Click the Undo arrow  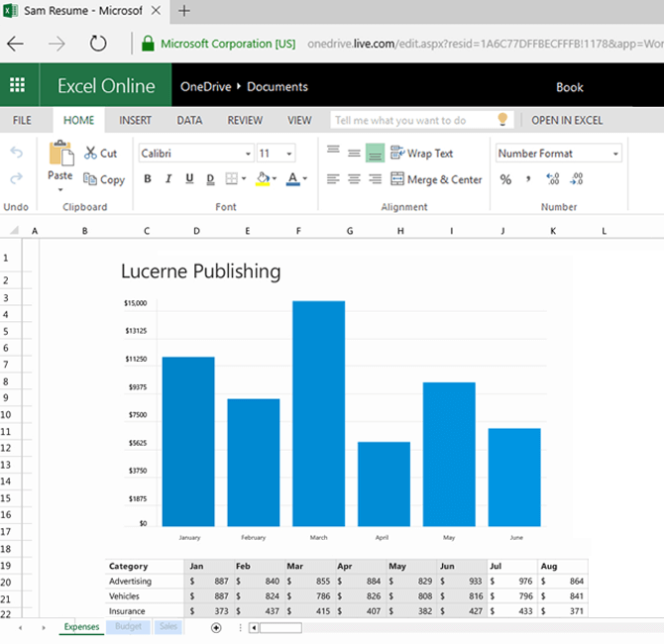coord(16,153)
